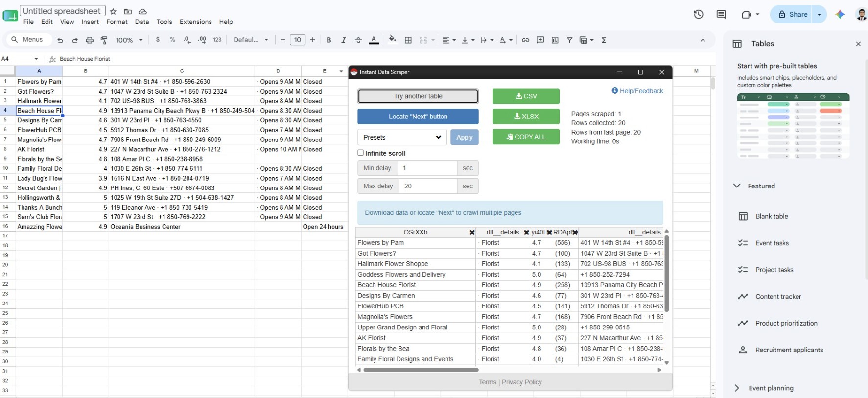Click the insert chart icon

pos(555,40)
